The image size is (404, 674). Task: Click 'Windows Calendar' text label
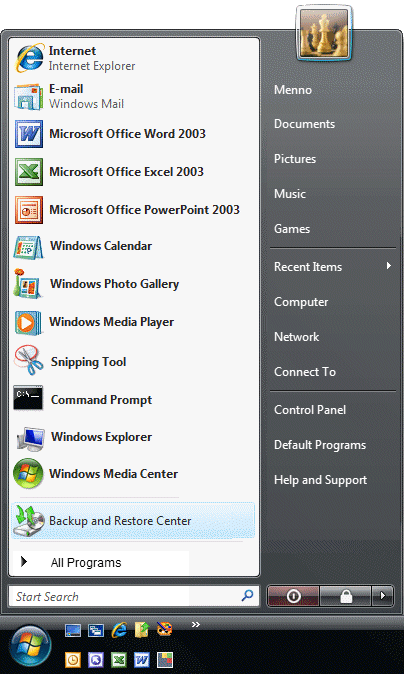(101, 246)
